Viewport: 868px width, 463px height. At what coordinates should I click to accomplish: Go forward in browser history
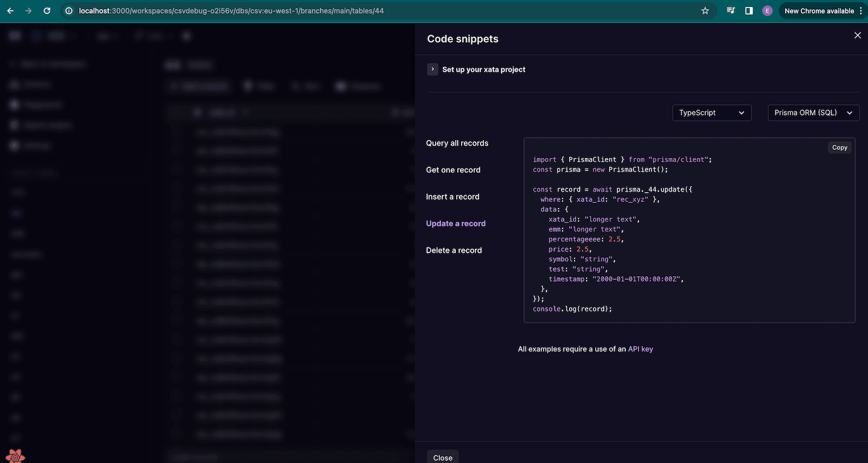pyautogui.click(x=28, y=11)
